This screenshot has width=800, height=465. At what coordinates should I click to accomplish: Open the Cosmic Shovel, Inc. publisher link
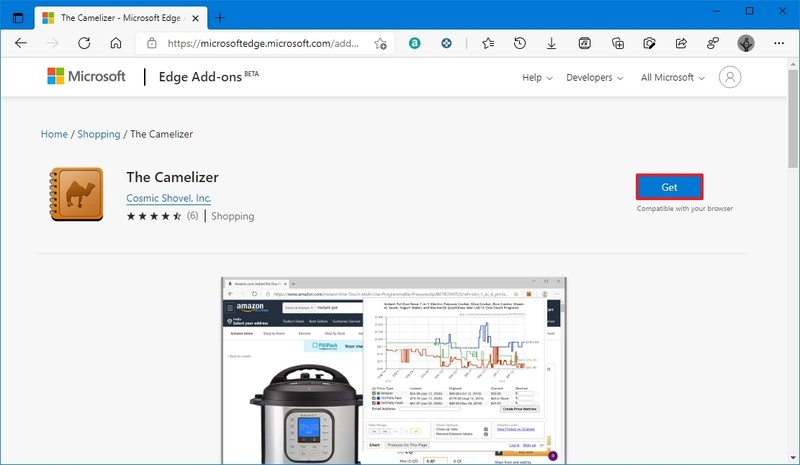pyautogui.click(x=168, y=198)
